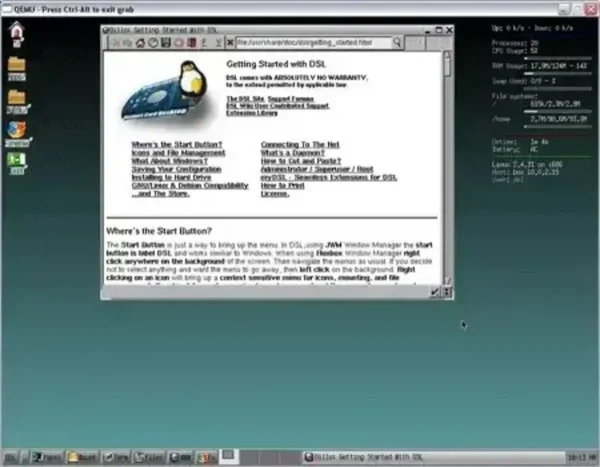Screen dimensions: 600x467
Task: Click the Where's the Start Button? section heading
Action: coord(159,231)
